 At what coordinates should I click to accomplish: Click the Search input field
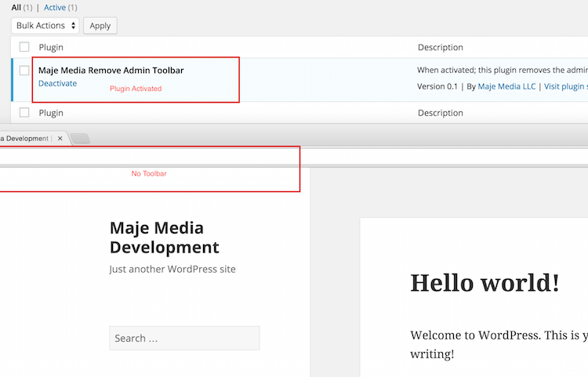[184, 339]
